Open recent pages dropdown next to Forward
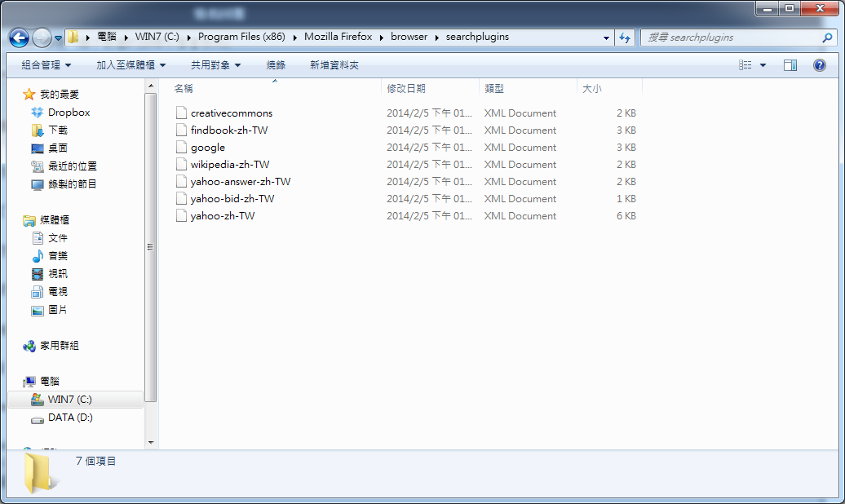 (58, 38)
